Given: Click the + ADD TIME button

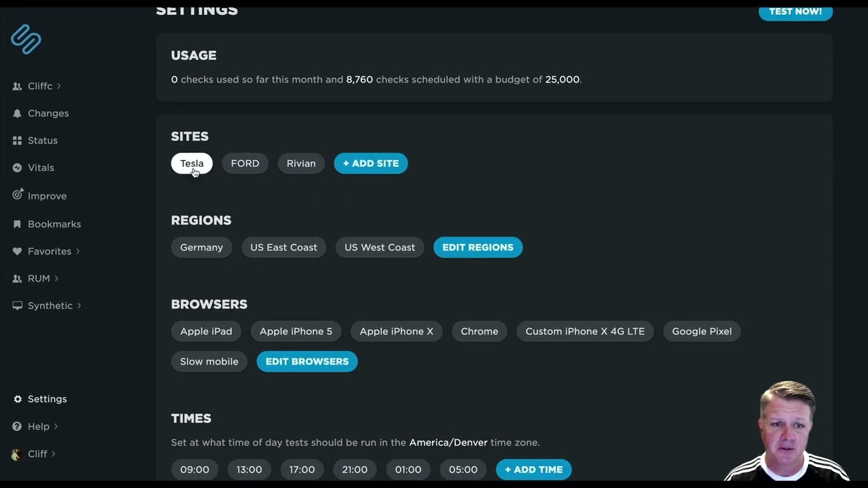Looking at the screenshot, I should [x=534, y=470].
